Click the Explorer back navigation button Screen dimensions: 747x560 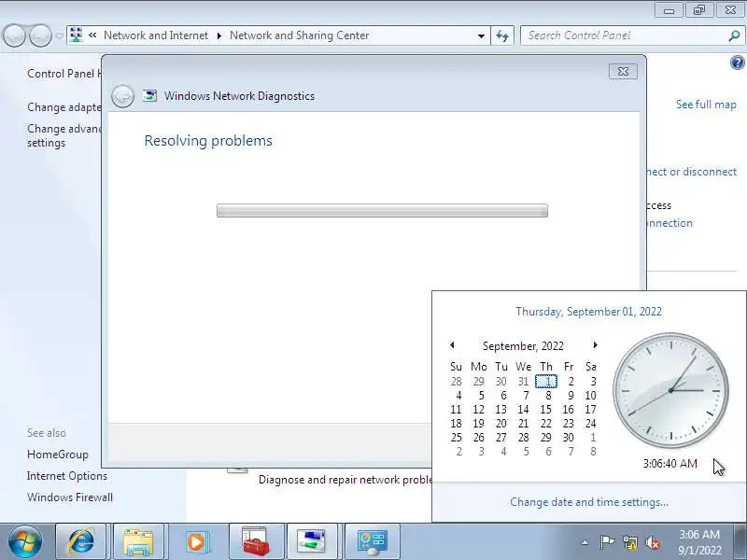pos(14,35)
